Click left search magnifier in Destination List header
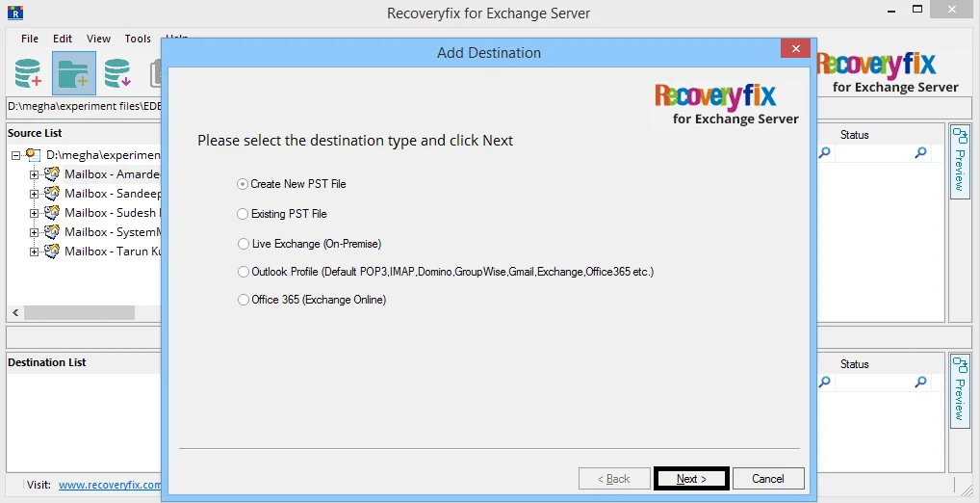 [825, 382]
